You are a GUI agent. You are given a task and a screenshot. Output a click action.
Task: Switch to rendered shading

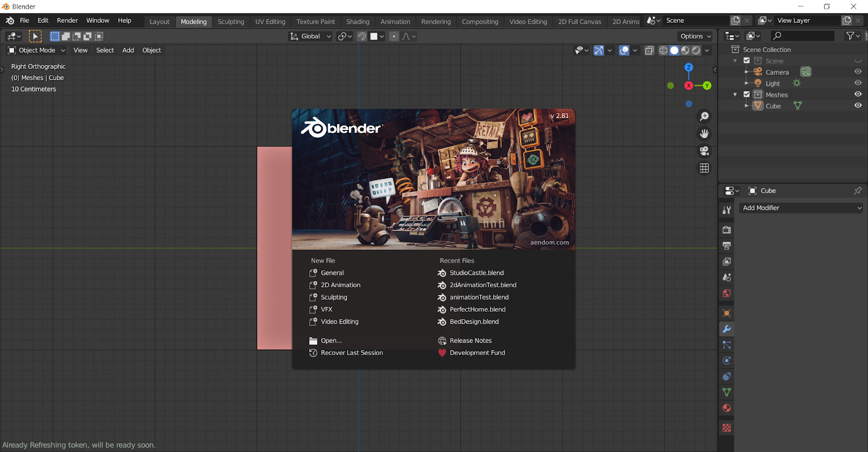click(696, 50)
